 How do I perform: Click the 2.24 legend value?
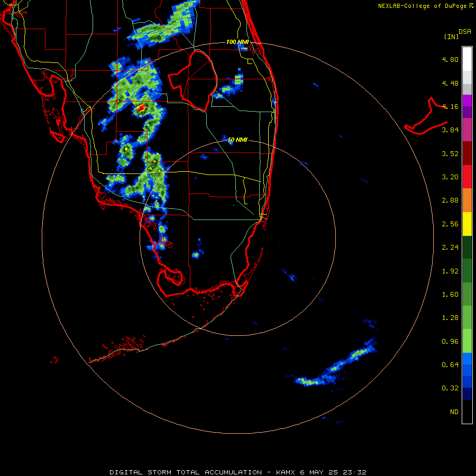[450, 248]
